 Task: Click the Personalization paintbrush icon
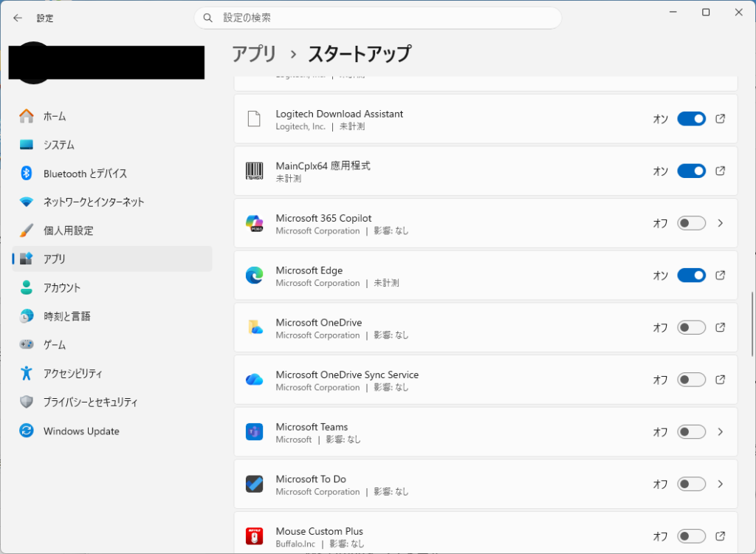(x=26, y=230)
